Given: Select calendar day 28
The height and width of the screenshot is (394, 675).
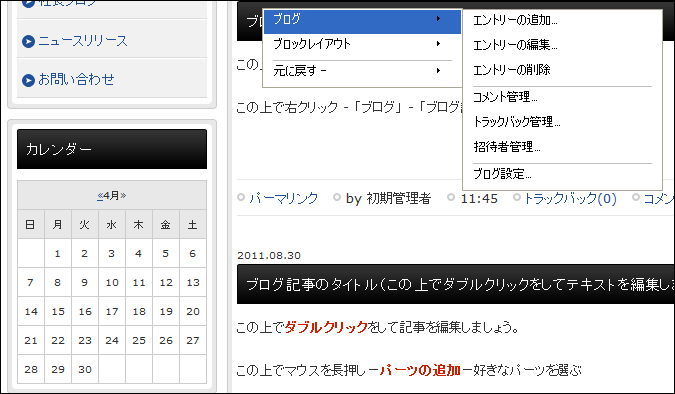Looking at the screenshot, I should pyautogui.click(x=31, y=369).
